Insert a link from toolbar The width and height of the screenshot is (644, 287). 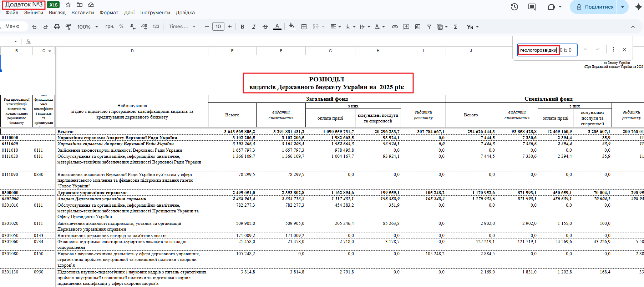click(395, 27)
